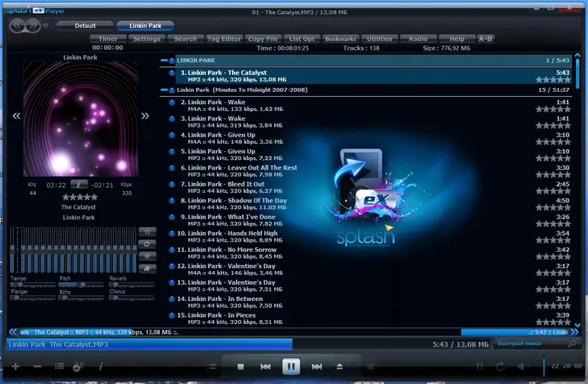Open the disc/media library icon
588x384 pixels.
point(78,366)
